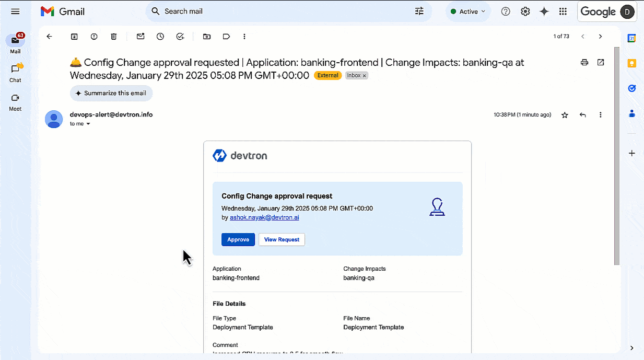Open more options for this message
The image size is (644, 360).
tap(600, 114)
